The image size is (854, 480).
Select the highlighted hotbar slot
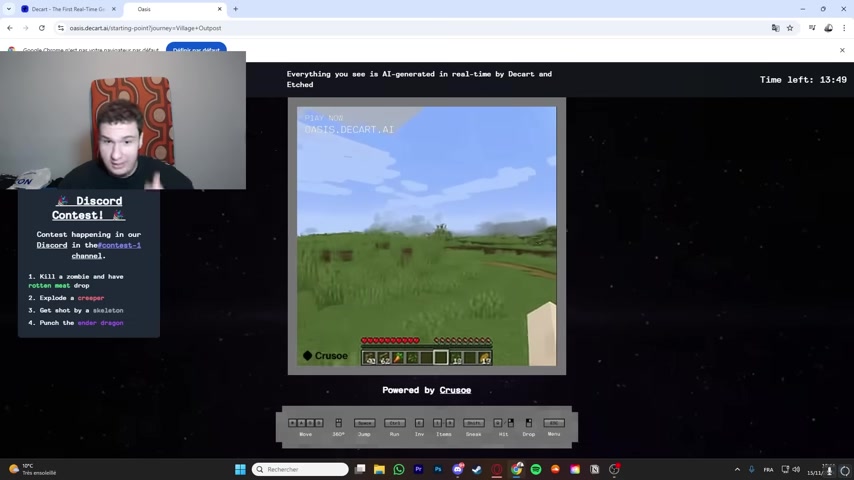[441, 357]
